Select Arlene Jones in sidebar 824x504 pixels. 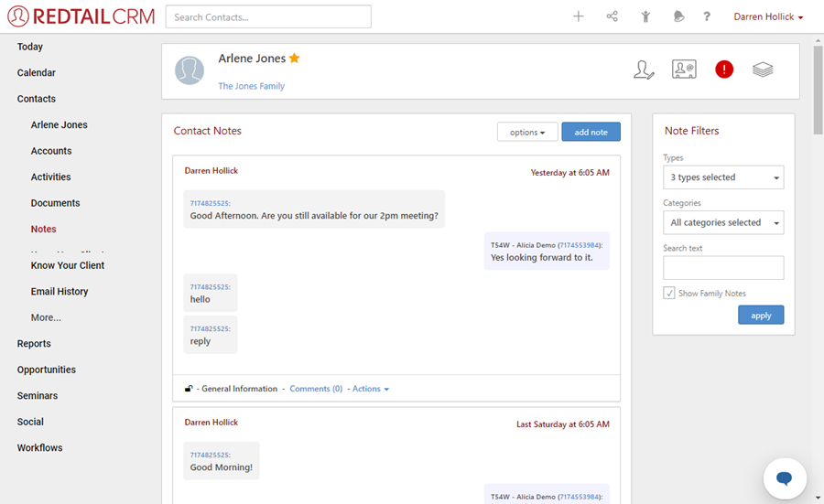click(x=59, y=125)
